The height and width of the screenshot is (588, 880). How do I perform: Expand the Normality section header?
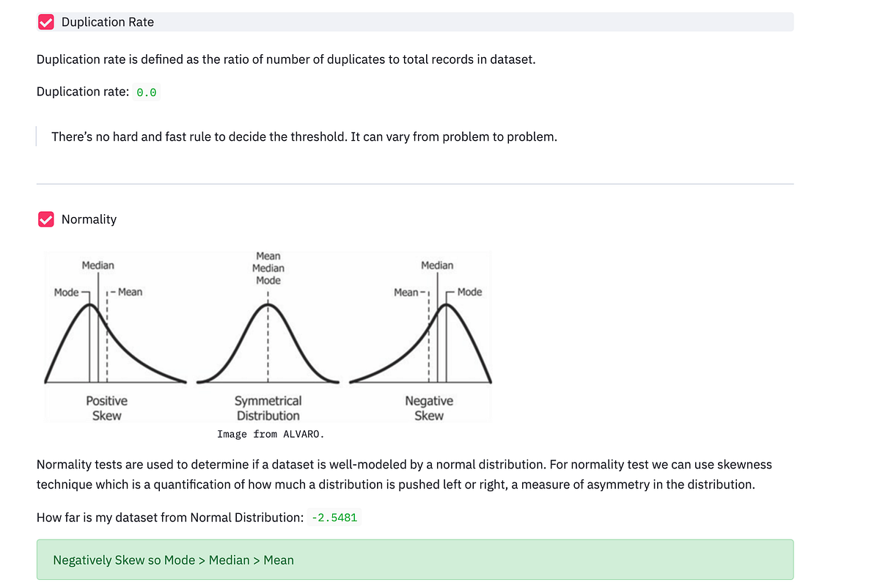click(89, 219)
